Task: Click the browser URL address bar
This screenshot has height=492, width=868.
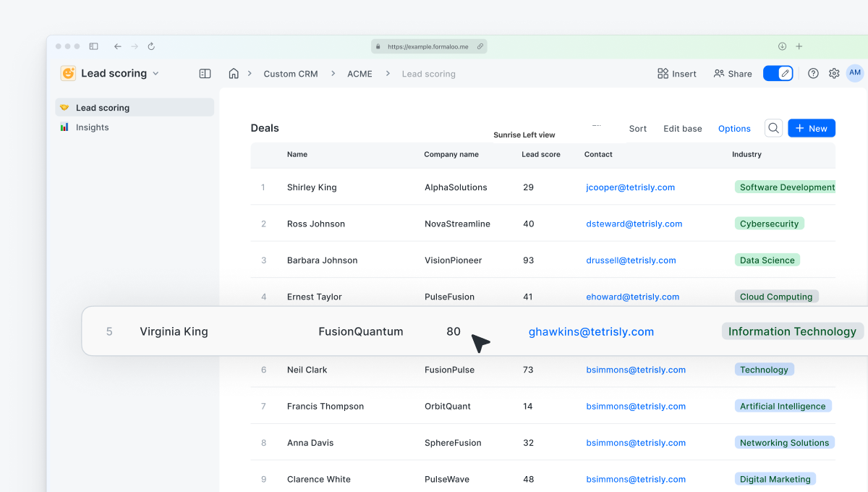Action: pyautogui.click(x=428, y=46)
